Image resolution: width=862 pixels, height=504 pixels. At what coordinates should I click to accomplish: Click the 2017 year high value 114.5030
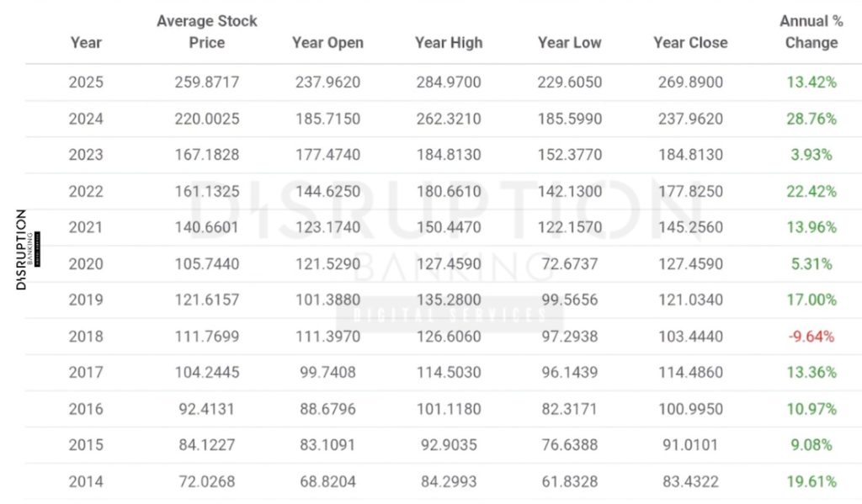coord(448,373)
